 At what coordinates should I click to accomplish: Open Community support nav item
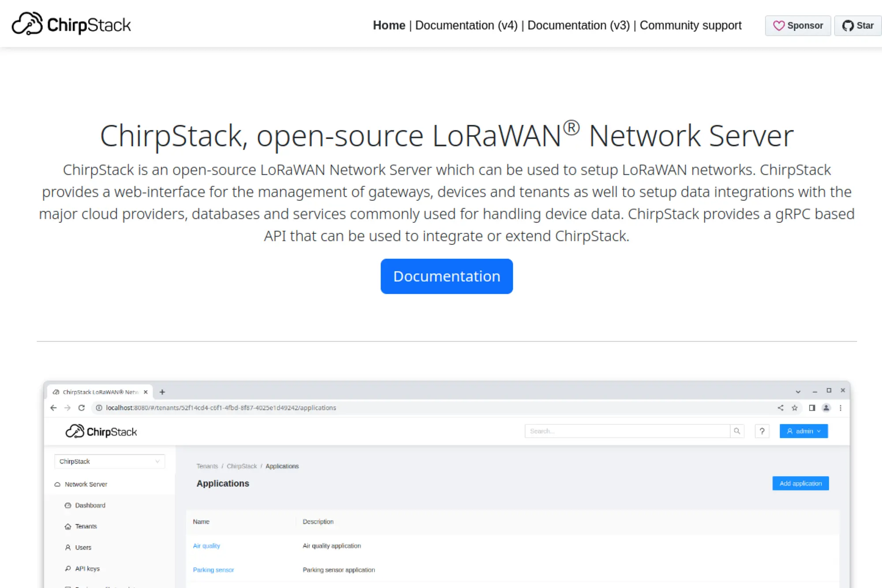(690, 26)
